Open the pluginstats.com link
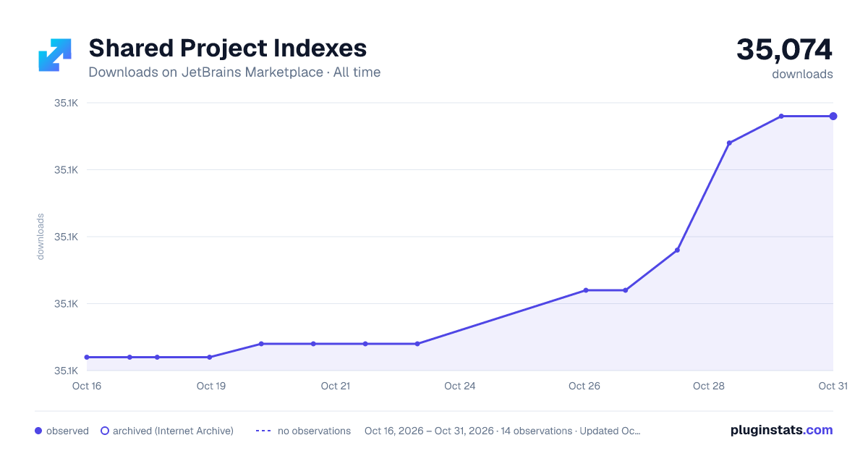The image size is (868, 456). click(782, 430)
